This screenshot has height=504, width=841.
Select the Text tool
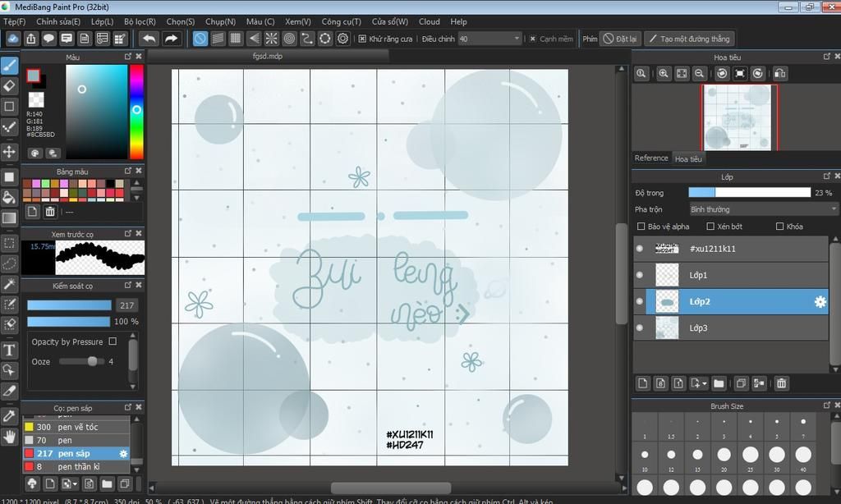click(x=9, y=351)
